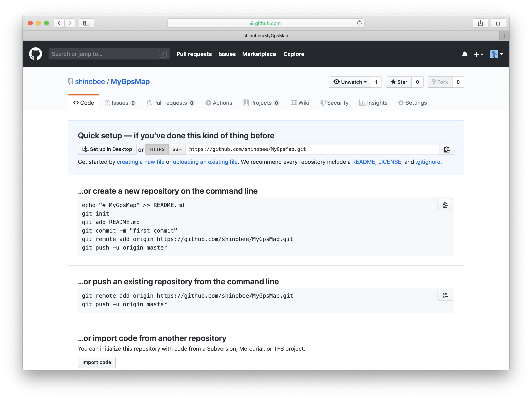Click the GitHub octocat logo
The height and width of the screenshot is (400, 532).
36,54
